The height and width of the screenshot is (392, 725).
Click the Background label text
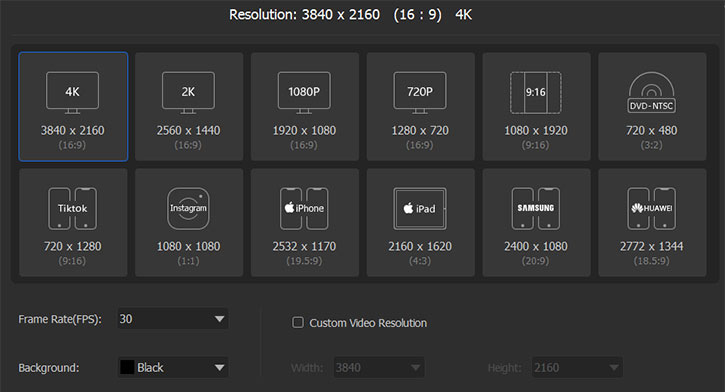coord(49,368)
